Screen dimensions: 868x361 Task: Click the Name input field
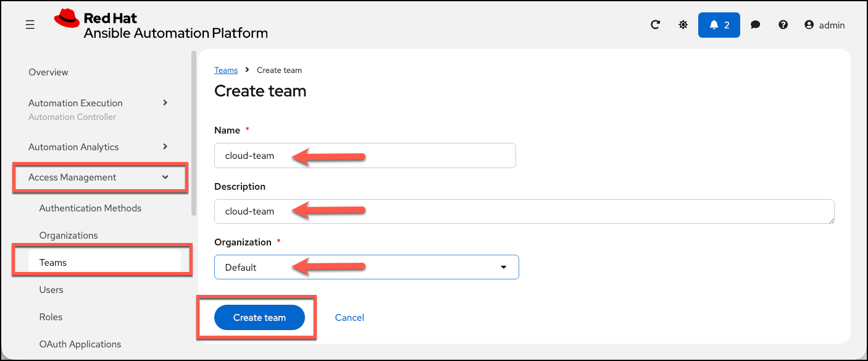click(x=365, y=156)
